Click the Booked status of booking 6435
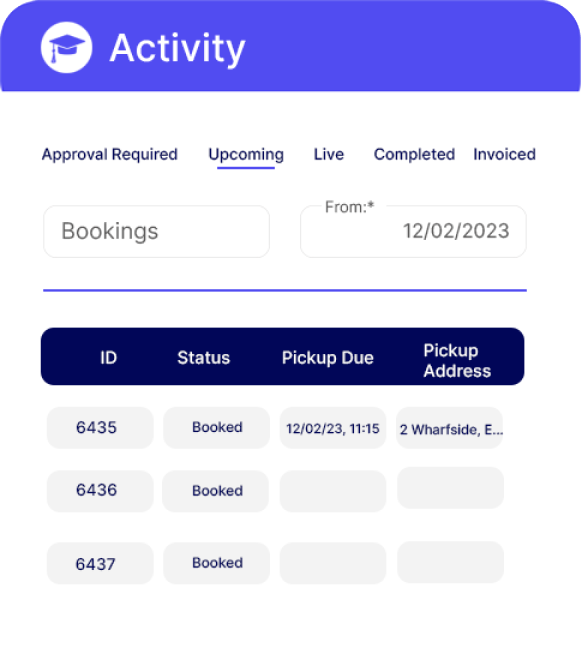 click(x=217, y=428)
